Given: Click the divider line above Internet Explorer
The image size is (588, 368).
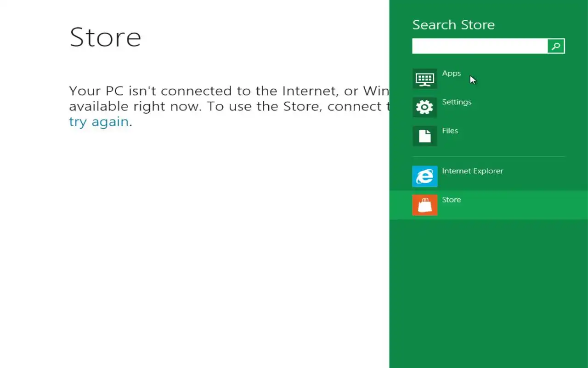Looking at the screenshot, I should pos(488,156).
